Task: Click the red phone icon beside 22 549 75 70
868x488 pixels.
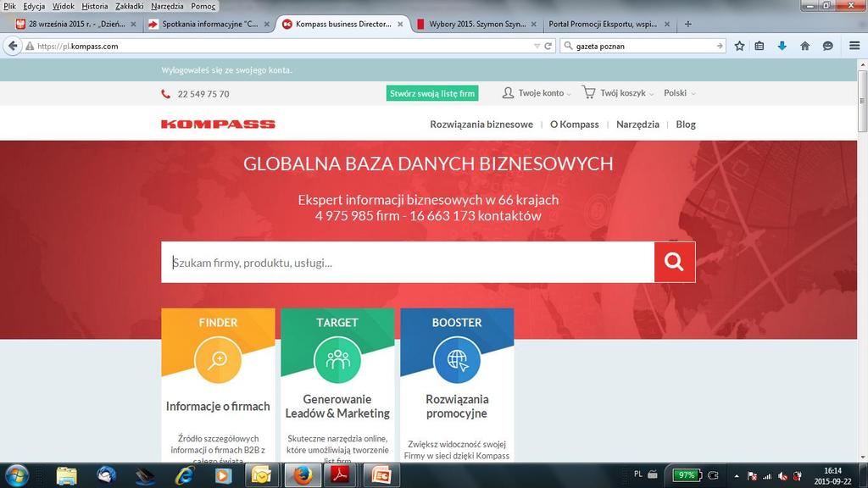Action: 165,94
